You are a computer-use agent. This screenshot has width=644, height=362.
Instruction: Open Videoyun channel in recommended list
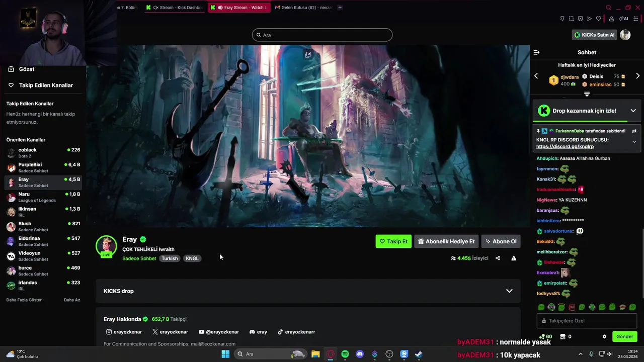tap(43, 256)
